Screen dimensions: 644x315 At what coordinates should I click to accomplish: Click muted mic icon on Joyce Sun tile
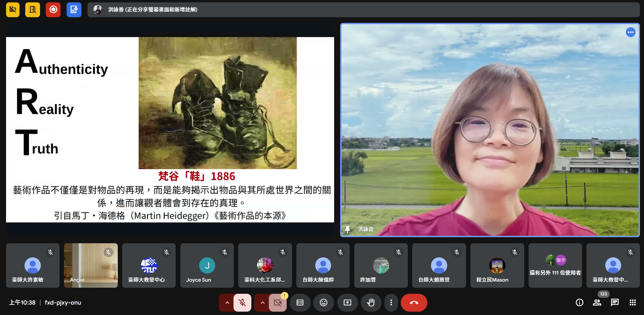(x=225, y=252)
